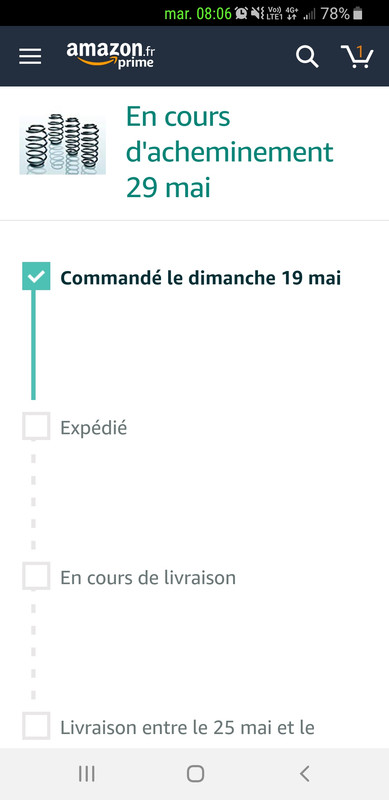Viewport: 389px width, 800px height.
Task: Tap the green progress bar under Commandé
Action: click(34, 345)
